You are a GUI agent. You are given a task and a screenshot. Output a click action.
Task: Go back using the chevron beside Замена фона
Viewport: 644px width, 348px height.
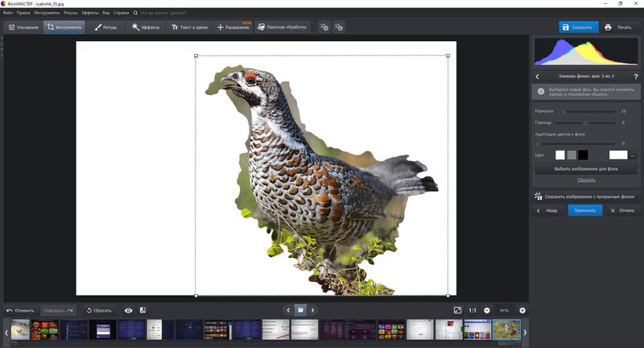(x=537, y=77)
